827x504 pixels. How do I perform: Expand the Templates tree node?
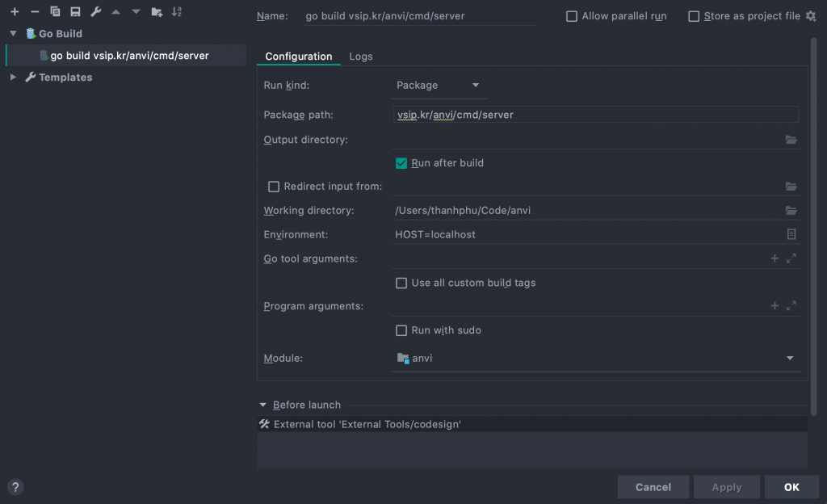tap(13, 78)
